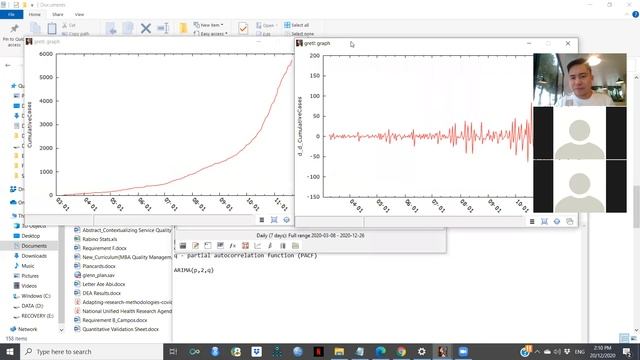The image size is (640, 360).
Task: Open the gretl datasets folder toolbar icon
Action: pyautogui.click(x=295, y=245)
